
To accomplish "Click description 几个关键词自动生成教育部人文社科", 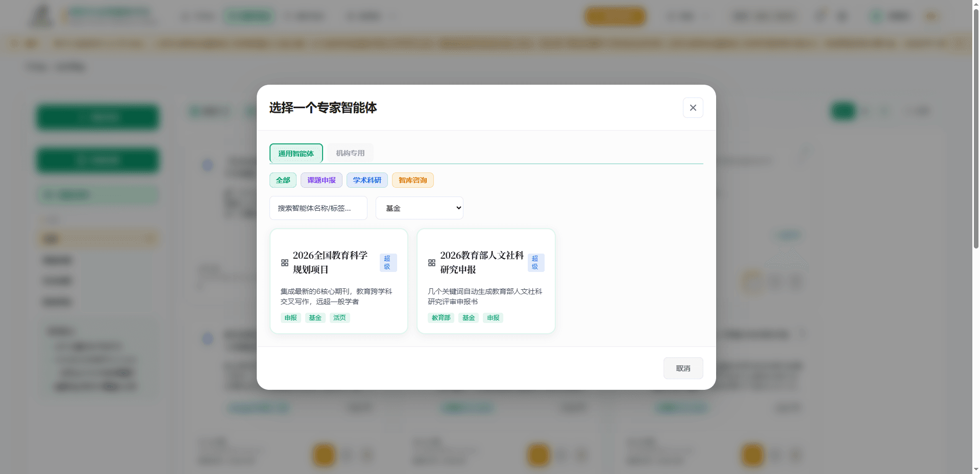I will tap(485, 296).
